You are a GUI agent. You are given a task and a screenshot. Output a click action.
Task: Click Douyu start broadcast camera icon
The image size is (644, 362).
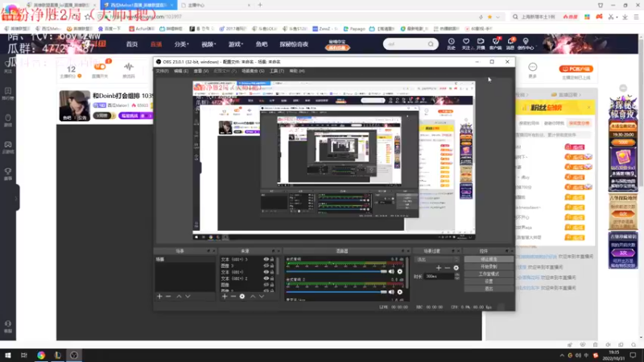point(481,43)
